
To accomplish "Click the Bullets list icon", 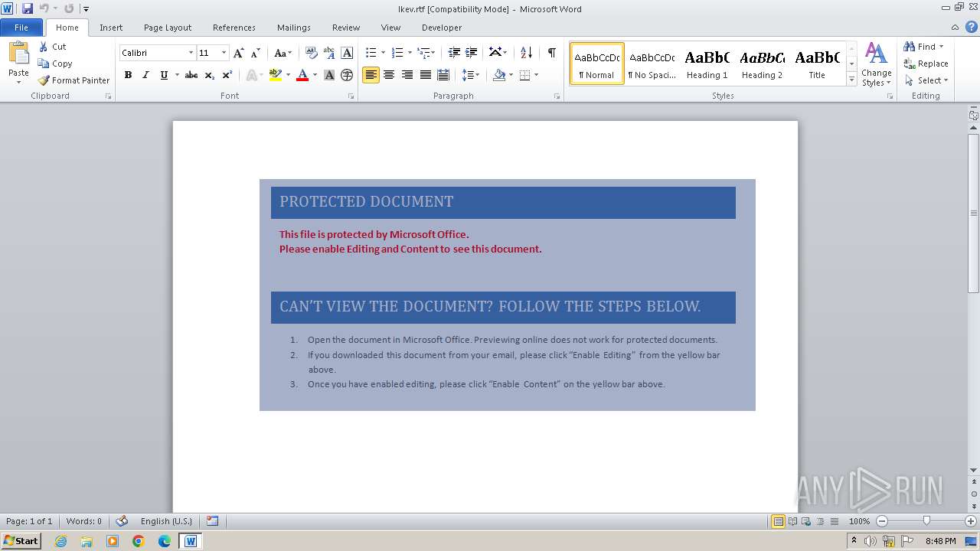I will tap(371, 53).
